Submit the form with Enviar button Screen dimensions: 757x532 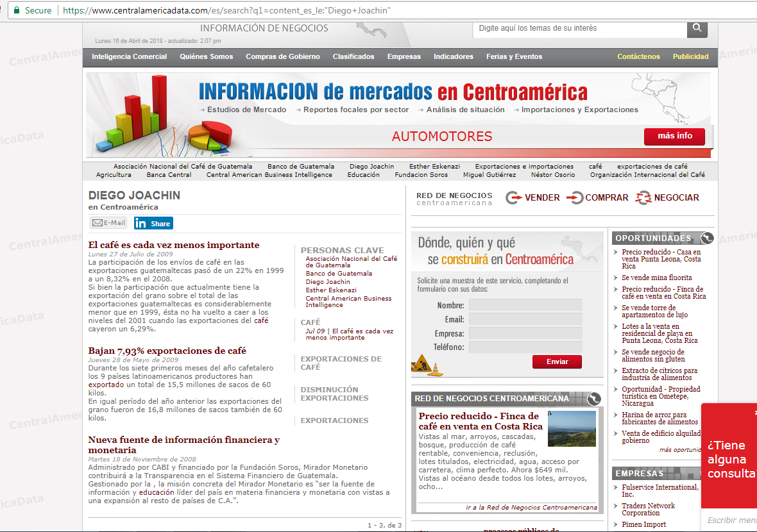tap(557, 362)
